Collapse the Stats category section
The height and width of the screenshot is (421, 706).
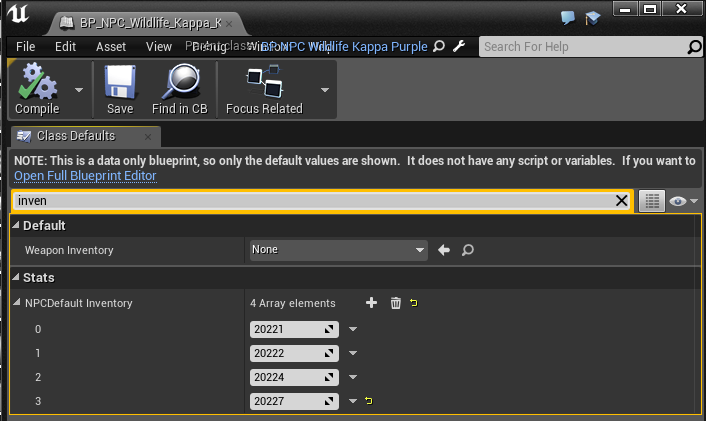[x=16, y=277]
